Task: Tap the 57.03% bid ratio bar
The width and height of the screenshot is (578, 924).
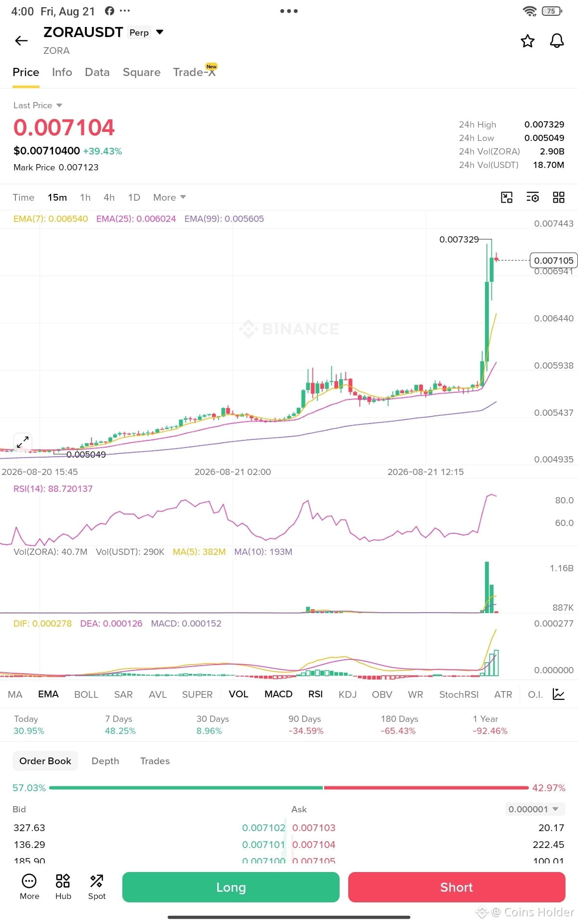Action: (x=186, y=788)
